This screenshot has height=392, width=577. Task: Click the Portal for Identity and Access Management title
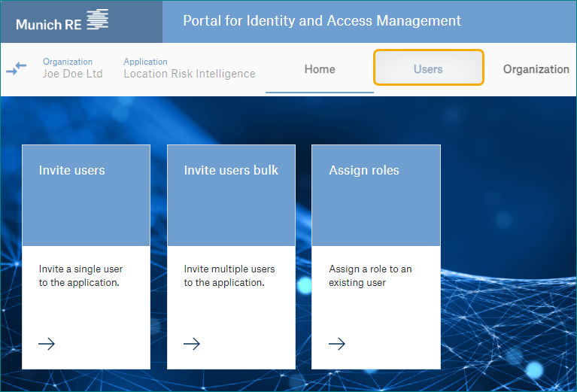(x=322, y=20)
